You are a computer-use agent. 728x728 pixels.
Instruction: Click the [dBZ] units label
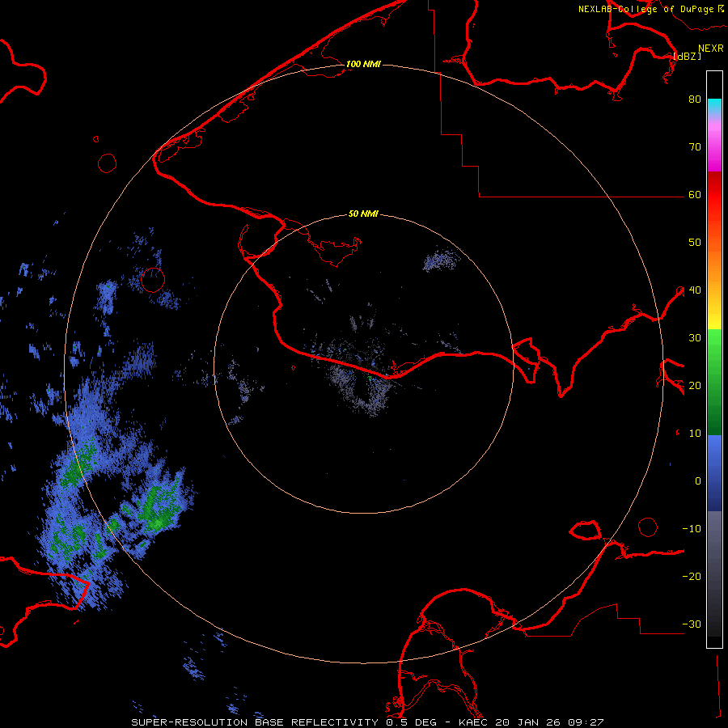tap(687, 56)
